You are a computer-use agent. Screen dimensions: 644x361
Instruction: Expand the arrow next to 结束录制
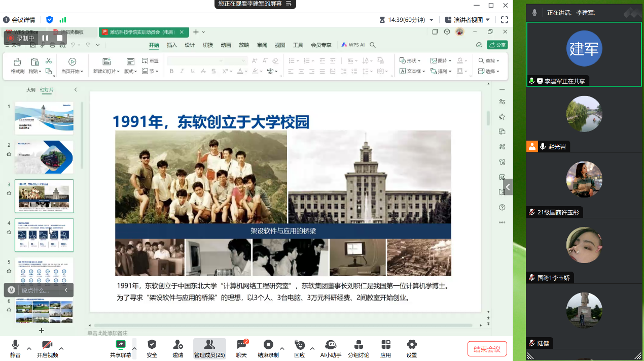click(282, 349)
